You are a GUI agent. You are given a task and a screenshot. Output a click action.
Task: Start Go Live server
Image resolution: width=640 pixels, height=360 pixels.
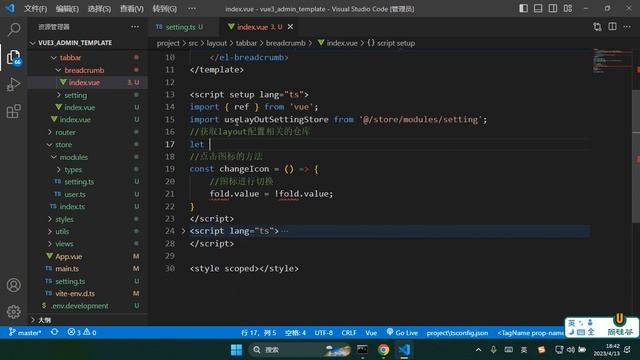(x=402, y=332)
